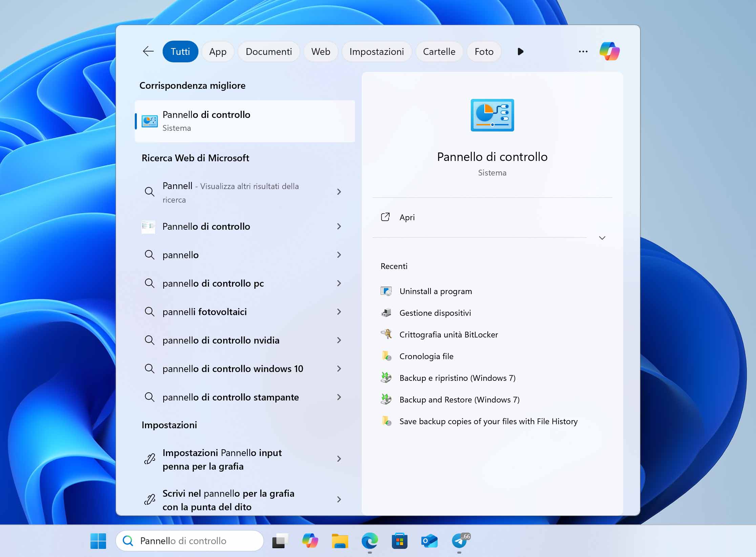756x557 pixels.
Task: Launch File Explorer from taskbar
Action: pyautogui.click(x=340, y=541)
